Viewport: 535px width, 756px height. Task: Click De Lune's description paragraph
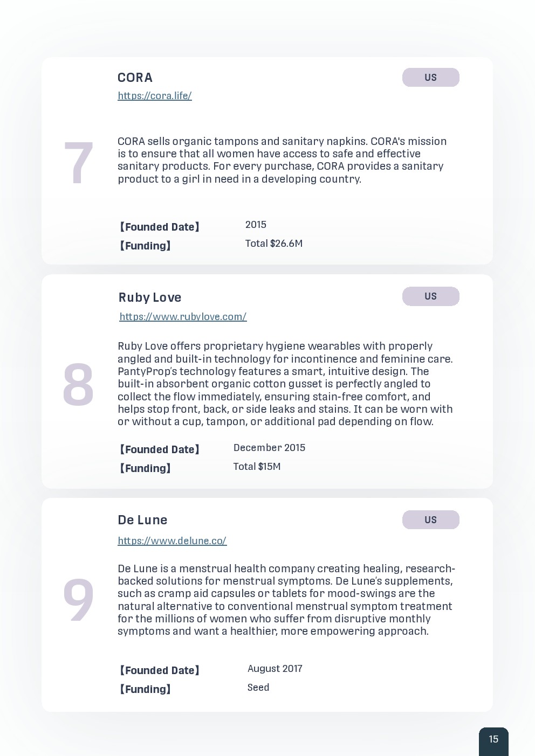point(286,600)
